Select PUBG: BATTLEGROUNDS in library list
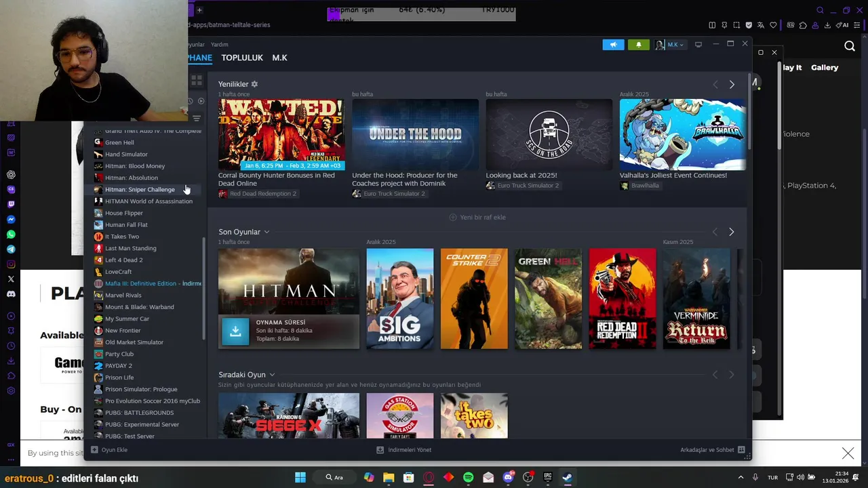The width and height of the screenshot is (868, 488). [139, 413]
